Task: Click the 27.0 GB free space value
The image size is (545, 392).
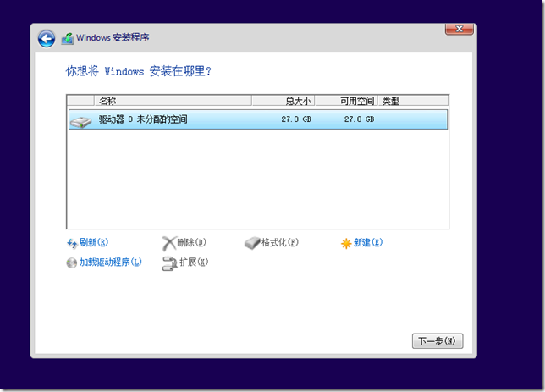Action: tap(359, 119)
